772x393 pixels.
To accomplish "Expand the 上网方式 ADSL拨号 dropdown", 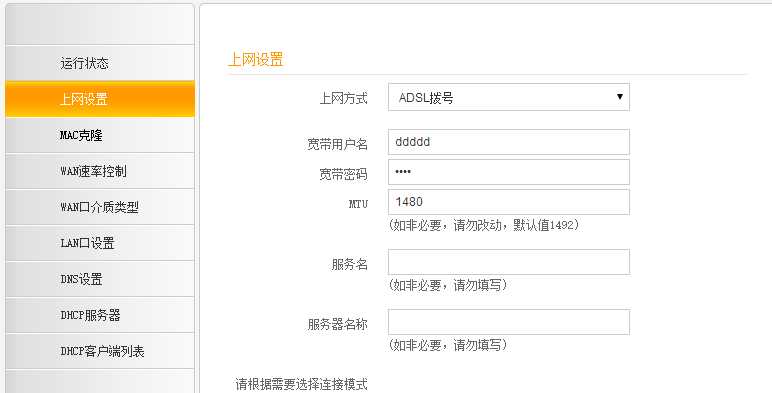I will click(x=509, y=97).
